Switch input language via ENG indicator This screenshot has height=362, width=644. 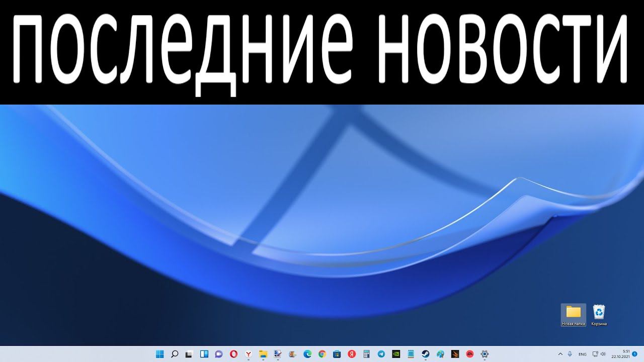tap(583, 354)
